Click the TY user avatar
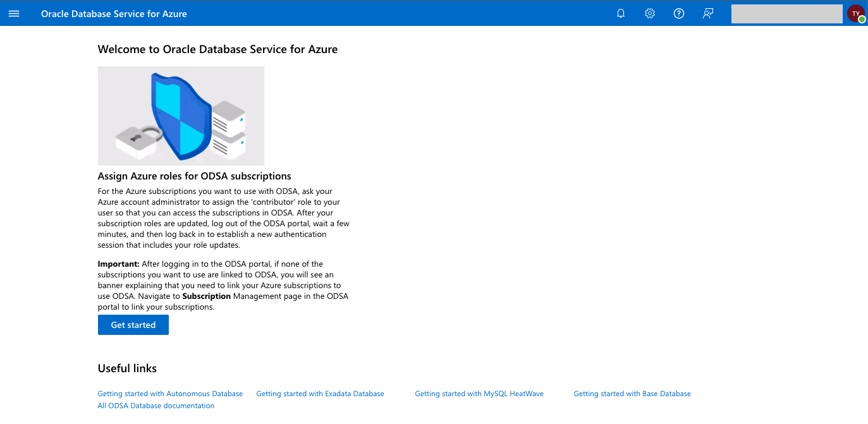 click(x=855, y=13)
